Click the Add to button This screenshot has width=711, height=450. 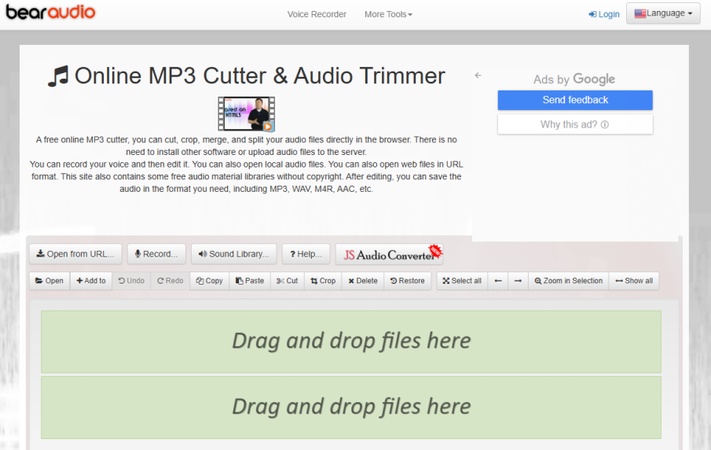[91, 281]
